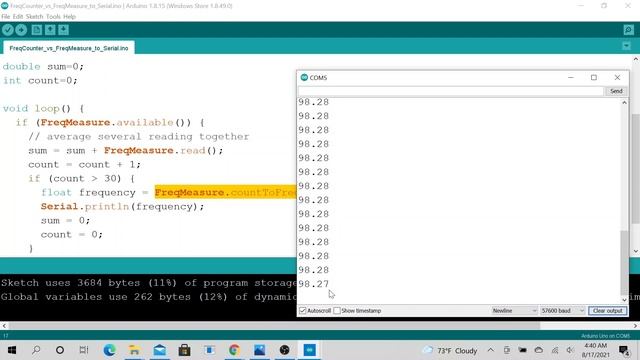The image size is (640, 360).
Task: Click the network tray icon
Action: pos(555,350)
